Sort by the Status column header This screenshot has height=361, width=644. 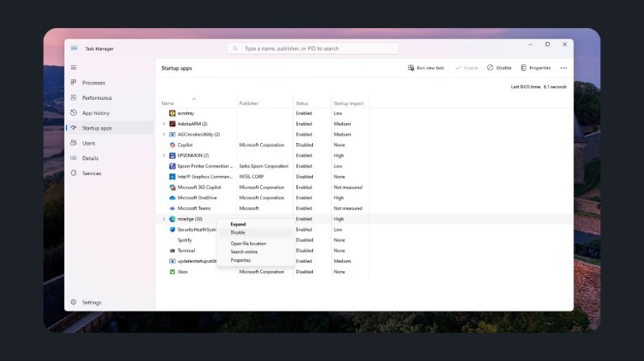[302, 103]
